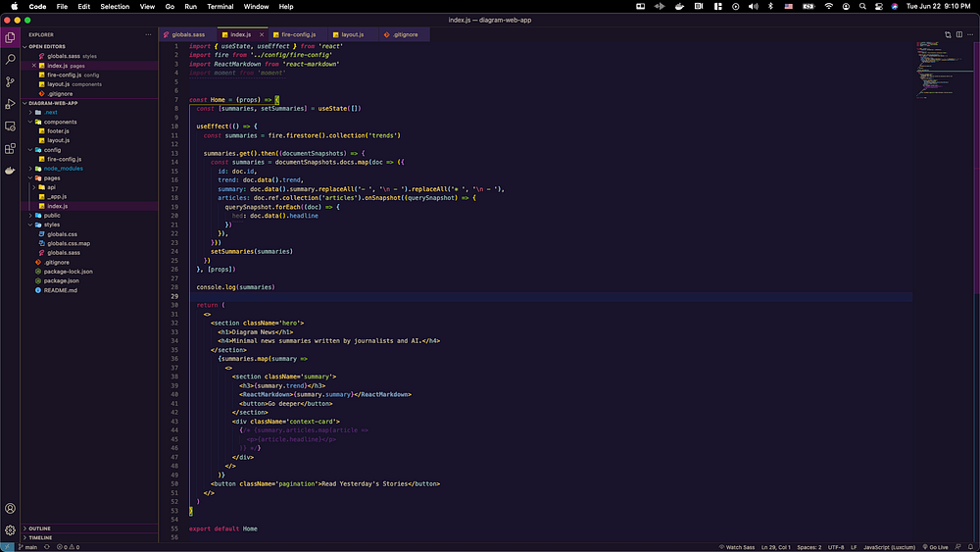Expand the node_modules folder
Image resolution: width=980 pixels, height=552 pixels.
point(62,169)
